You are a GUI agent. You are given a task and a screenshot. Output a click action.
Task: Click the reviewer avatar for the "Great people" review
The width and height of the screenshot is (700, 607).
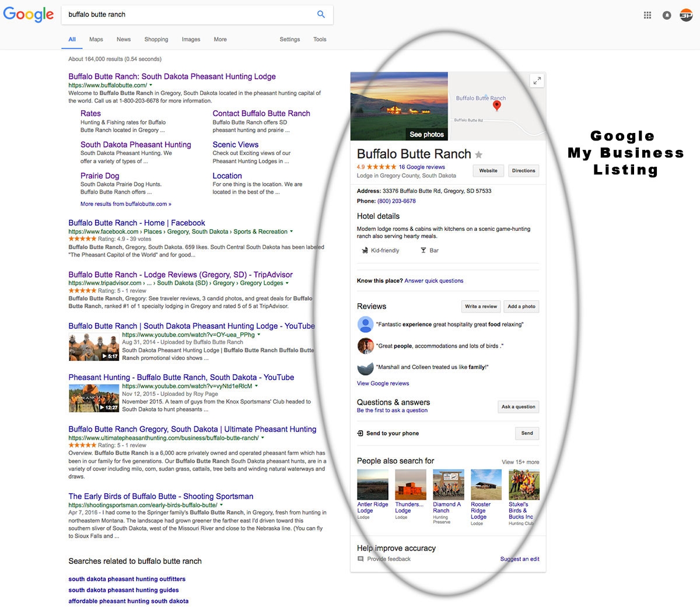[365, 346]
